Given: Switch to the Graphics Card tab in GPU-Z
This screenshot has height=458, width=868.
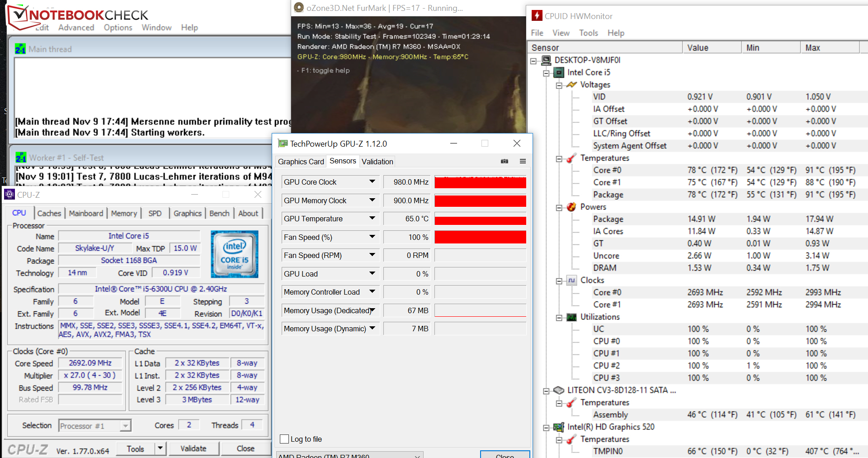Looking at the screenshot, I should coord(301,162).
